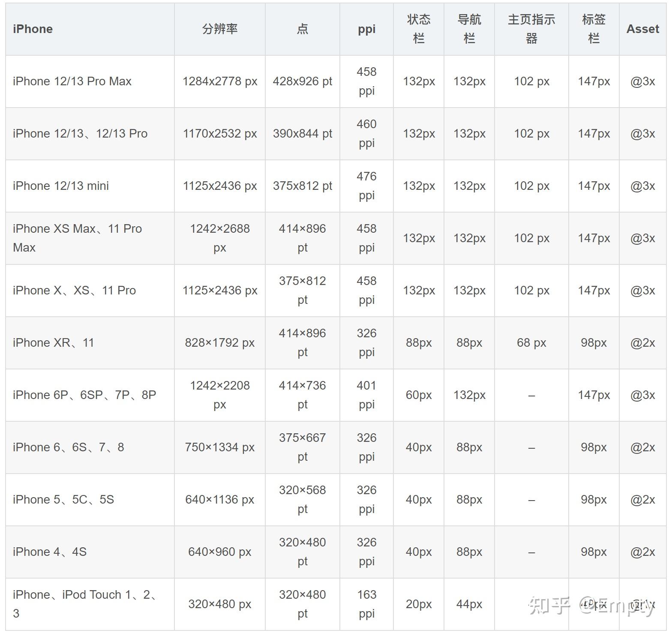This screenshot has width=672, height=636.
Task: Click the 导航栏 column header
Action: 469,29
